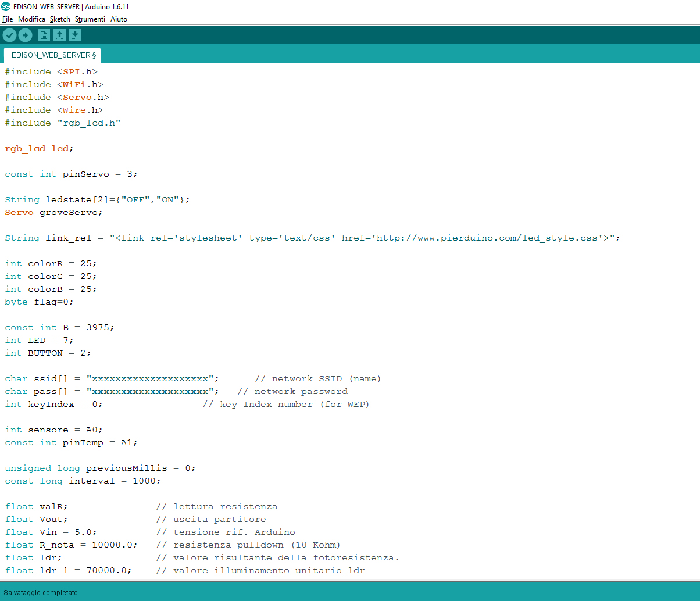Click the 'float valR;' line

[x=141, y=506]
